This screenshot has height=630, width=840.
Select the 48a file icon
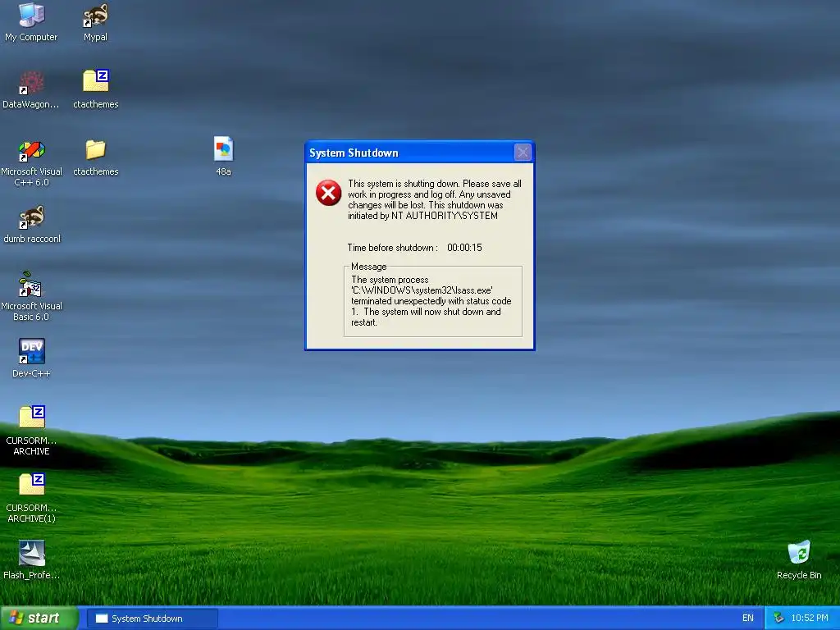[x=223, y=149]
